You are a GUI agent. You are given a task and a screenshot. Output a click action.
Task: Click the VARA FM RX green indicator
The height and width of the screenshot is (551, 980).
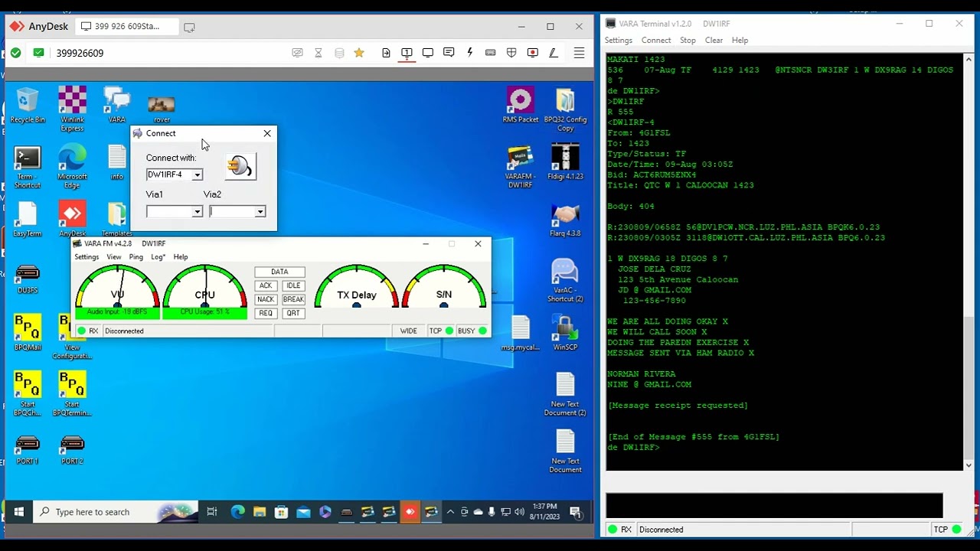pos(81,331)
